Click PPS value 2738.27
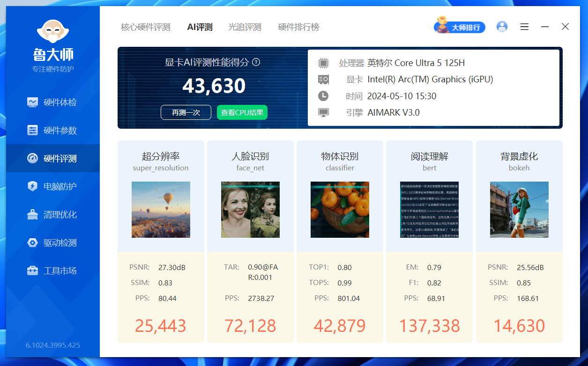 coord(261,298)
